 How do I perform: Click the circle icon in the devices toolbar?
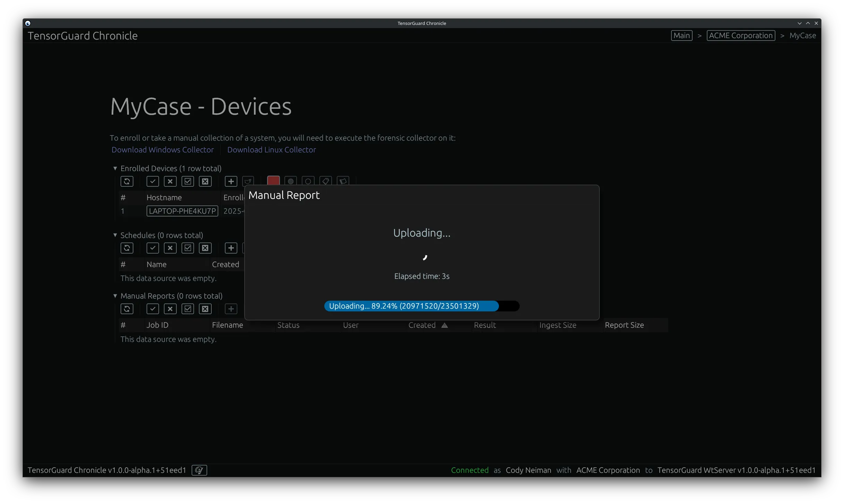308,181
